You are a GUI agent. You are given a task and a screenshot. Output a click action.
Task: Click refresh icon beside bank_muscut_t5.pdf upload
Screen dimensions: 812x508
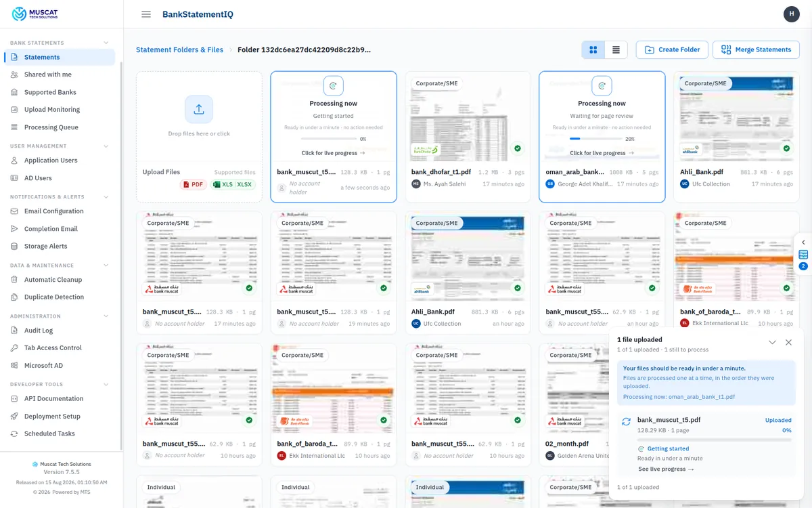pos(626,421)
